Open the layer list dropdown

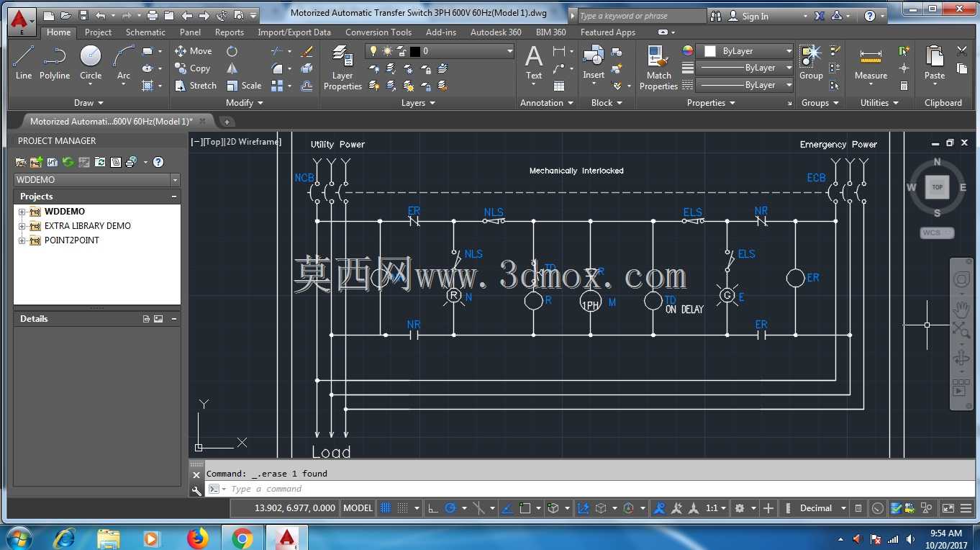(510, 51)
